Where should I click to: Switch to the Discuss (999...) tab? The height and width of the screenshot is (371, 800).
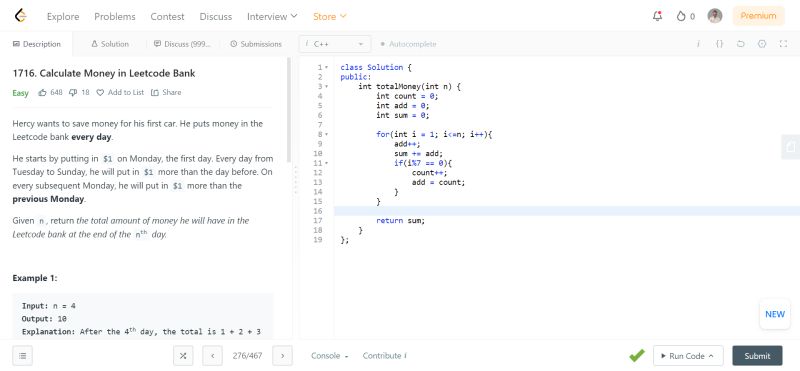182,44
